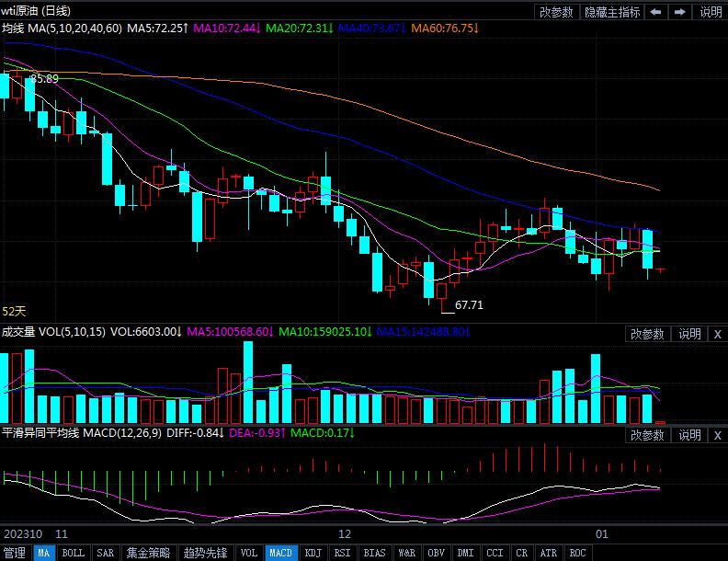
Task: Select the W&R indicator tab
Action: (x=405, y=553)
